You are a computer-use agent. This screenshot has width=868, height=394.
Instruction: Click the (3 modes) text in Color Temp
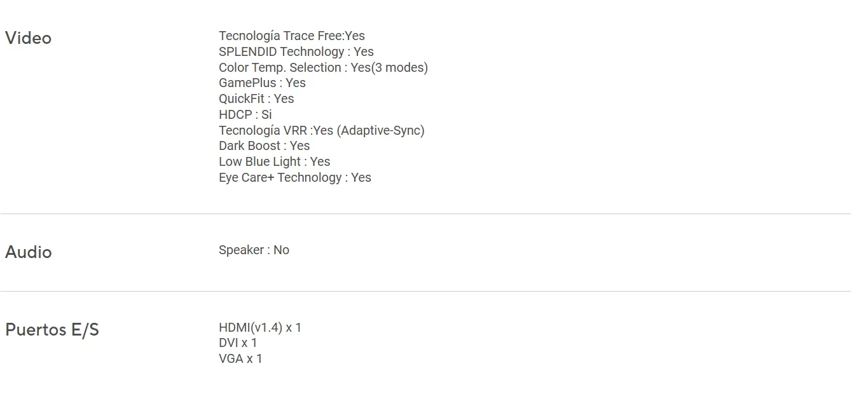point(399,67)
